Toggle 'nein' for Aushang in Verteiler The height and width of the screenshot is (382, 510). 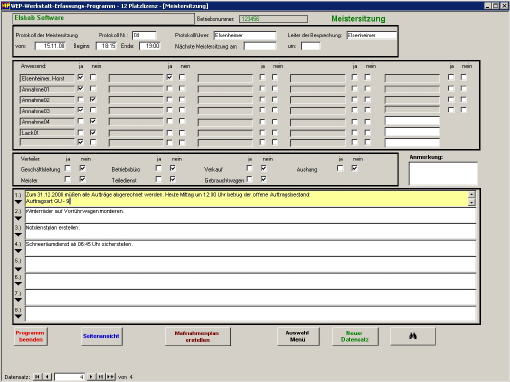tap(354, 168)
